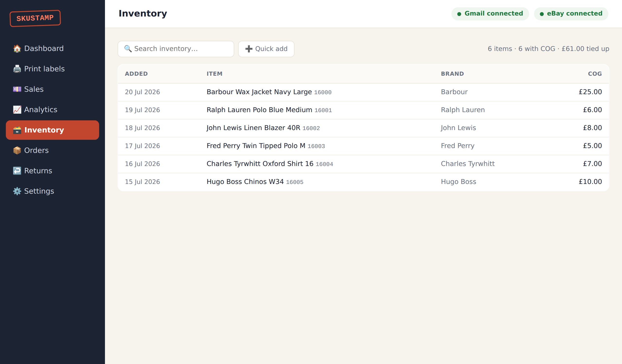The width and height of the screenshot is (622, 364).
Task: Click the John Lewis brand cell
Action: 458,128
